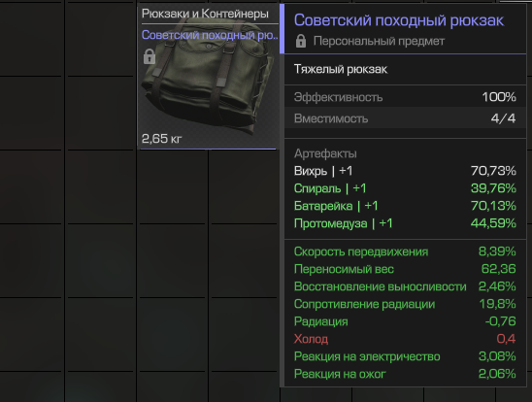Select the Батарейка artifact entry

point(405,206)
